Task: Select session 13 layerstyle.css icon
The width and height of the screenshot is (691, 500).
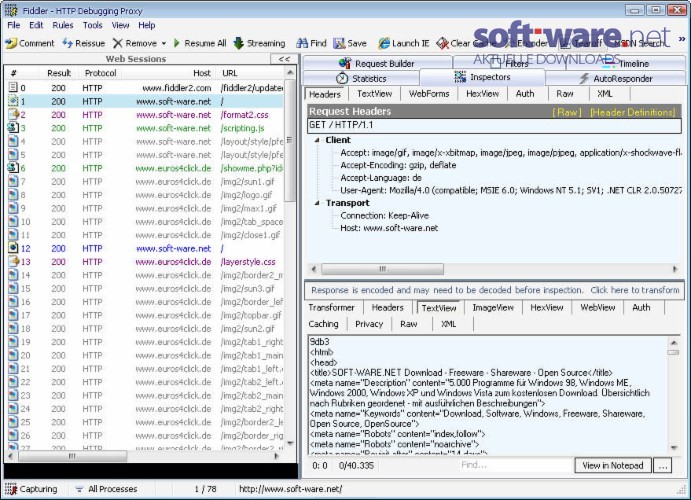Action: coord(13,261)
